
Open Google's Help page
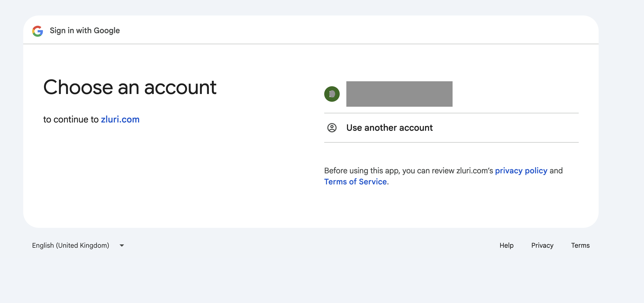pos(506,245)
